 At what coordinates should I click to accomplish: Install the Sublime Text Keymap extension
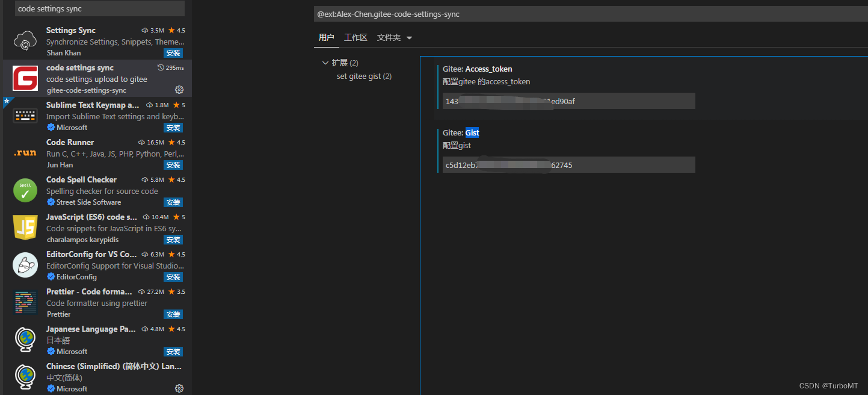click(173, 128)
